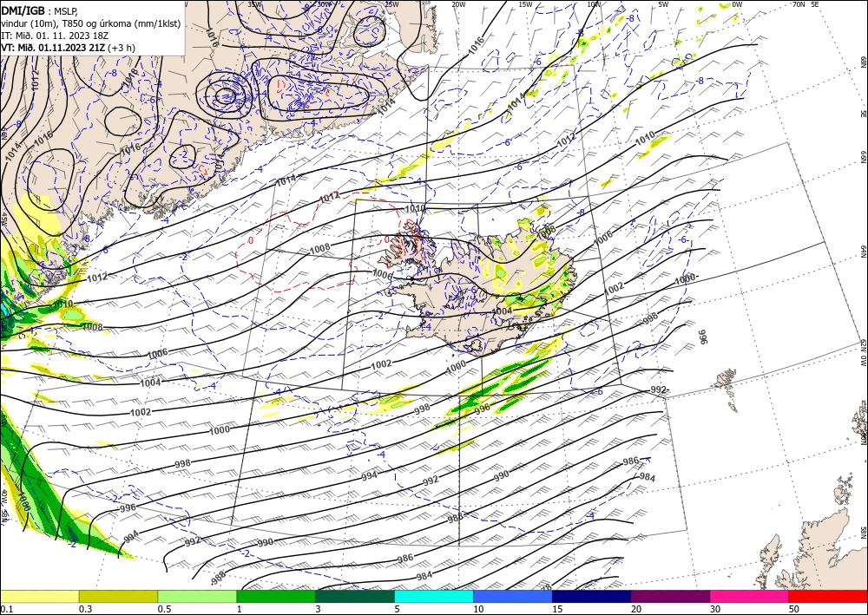
Task: Click the 'IT: Mið. 01. 11. 2023 18Z' line
Action: (55, 36)
